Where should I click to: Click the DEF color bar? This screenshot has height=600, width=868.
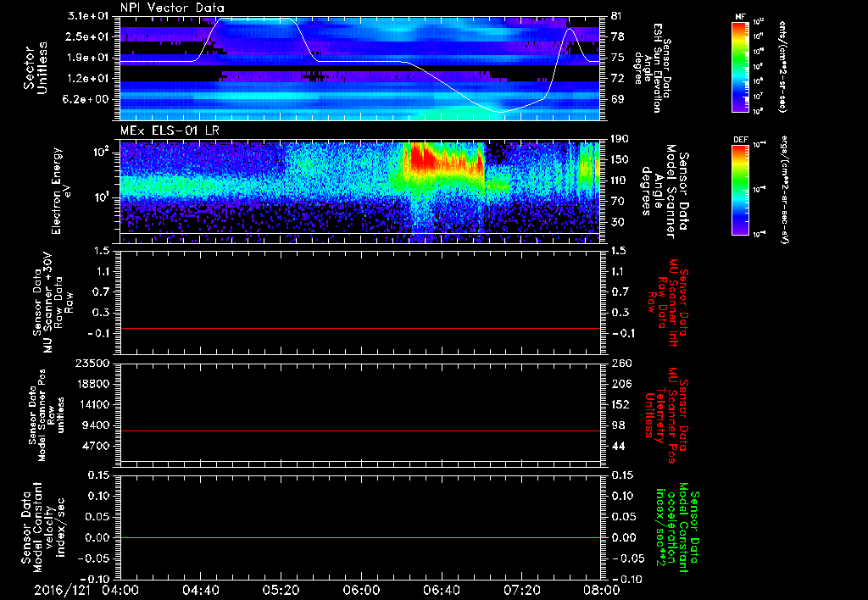coord(741,190)
